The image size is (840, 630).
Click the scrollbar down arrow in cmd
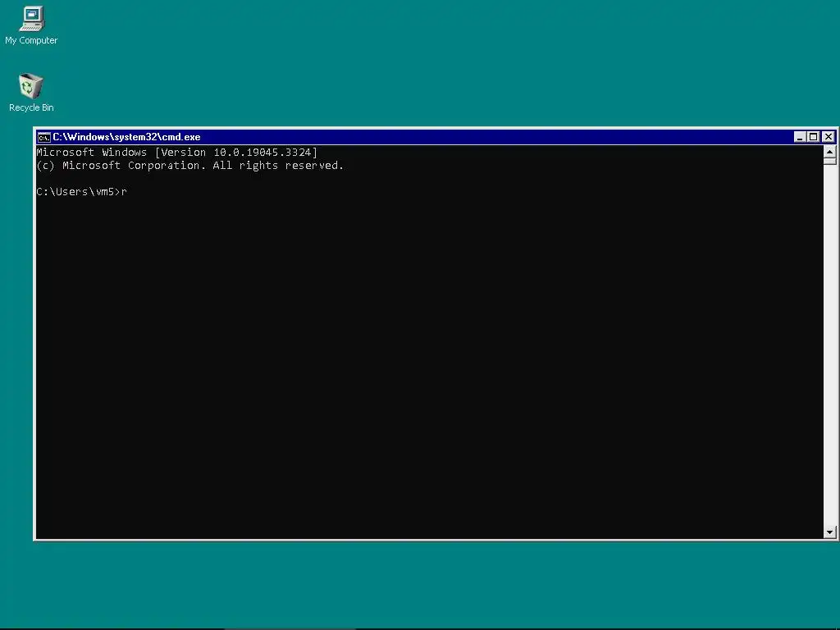pos(830,532)
